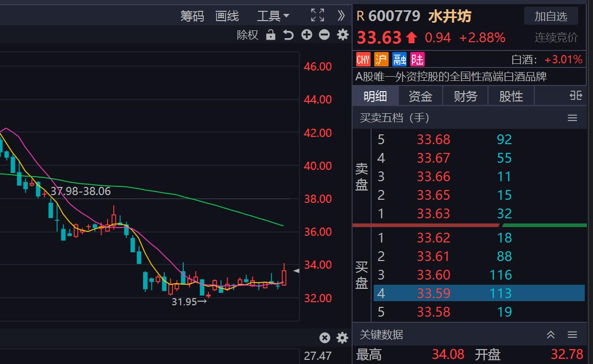This screenshot has height=364, width=593.
Task: Select buy level 1 price 33.62
Action: [433, 238]
